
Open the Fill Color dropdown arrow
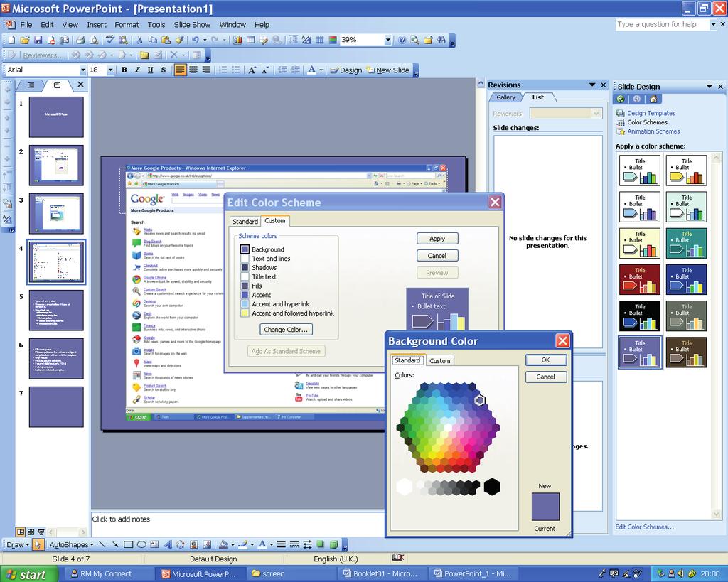232,544
